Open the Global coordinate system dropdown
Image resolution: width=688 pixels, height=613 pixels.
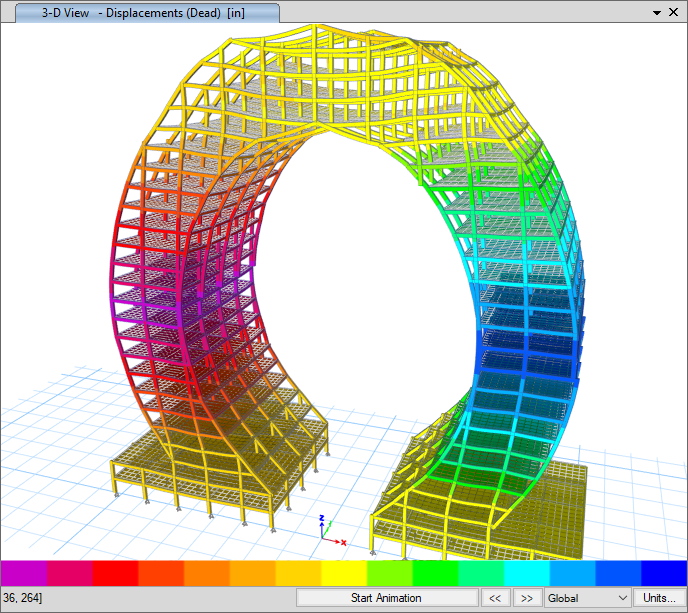tap(587, 598)
